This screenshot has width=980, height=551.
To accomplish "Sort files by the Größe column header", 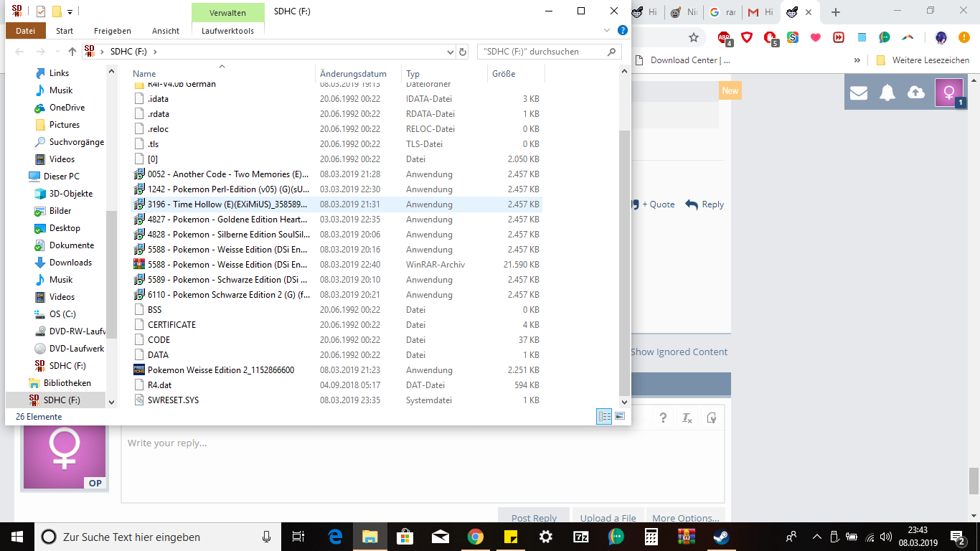I will (516, 74).
